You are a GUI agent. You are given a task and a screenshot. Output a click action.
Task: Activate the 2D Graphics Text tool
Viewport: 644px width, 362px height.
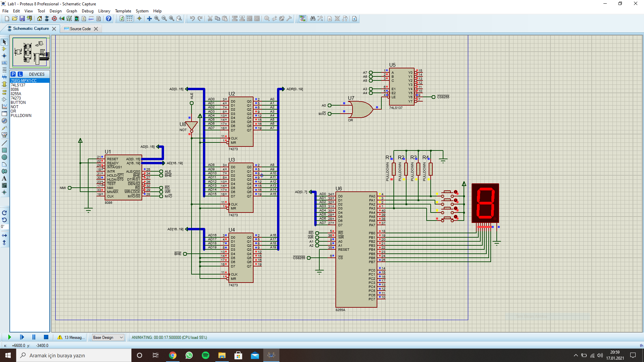coord(4,178)
